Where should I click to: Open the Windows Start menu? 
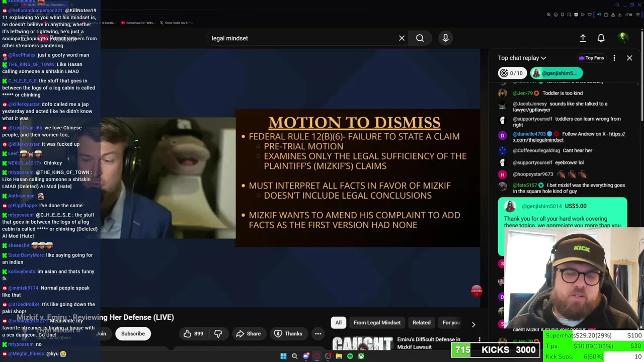[x=283, y=356]
